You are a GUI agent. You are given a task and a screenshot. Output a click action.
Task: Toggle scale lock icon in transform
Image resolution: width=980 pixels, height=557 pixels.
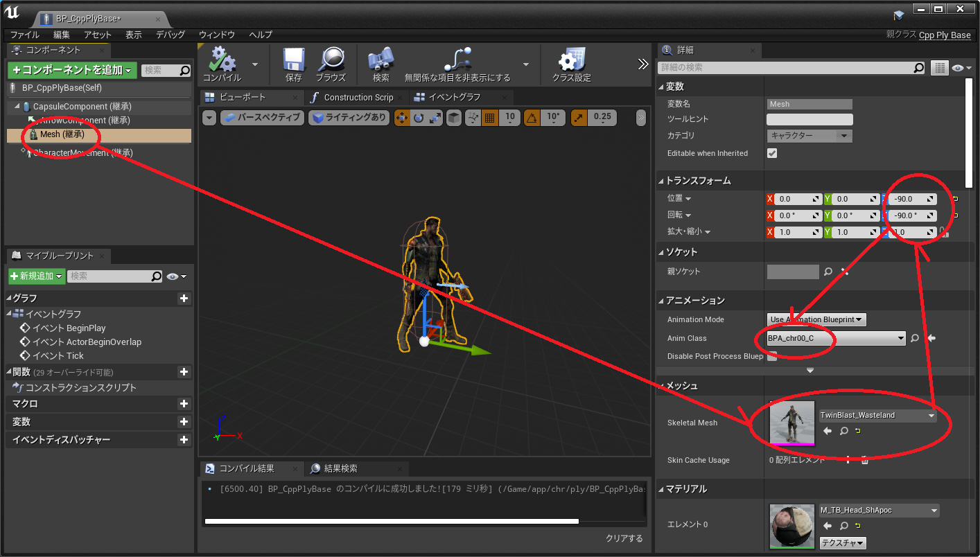[943, 232]
